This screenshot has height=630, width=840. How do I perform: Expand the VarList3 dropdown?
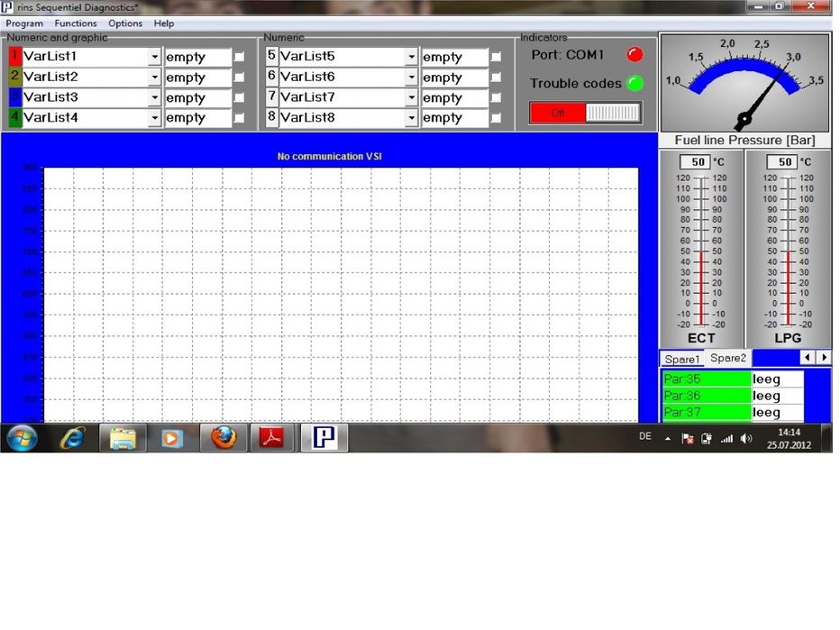[x=154, y=97]
